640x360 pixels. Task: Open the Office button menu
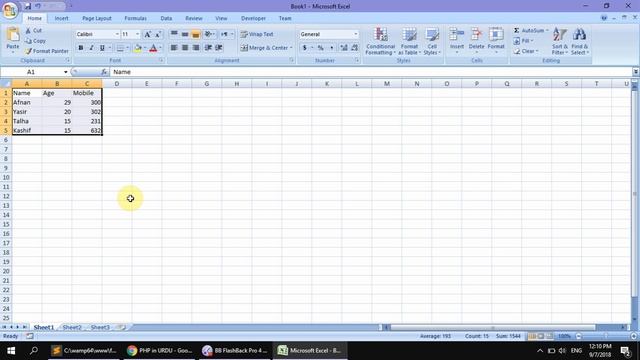tap(10, 10)
